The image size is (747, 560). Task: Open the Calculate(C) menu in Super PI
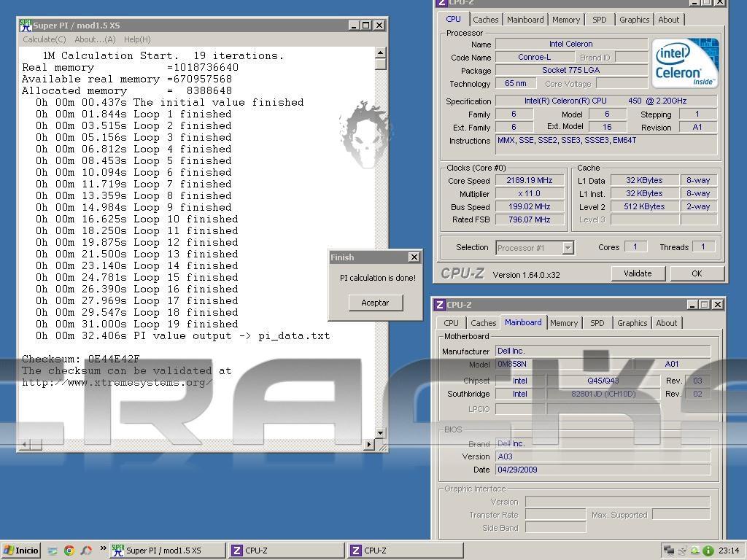click(x=44, y=39)
